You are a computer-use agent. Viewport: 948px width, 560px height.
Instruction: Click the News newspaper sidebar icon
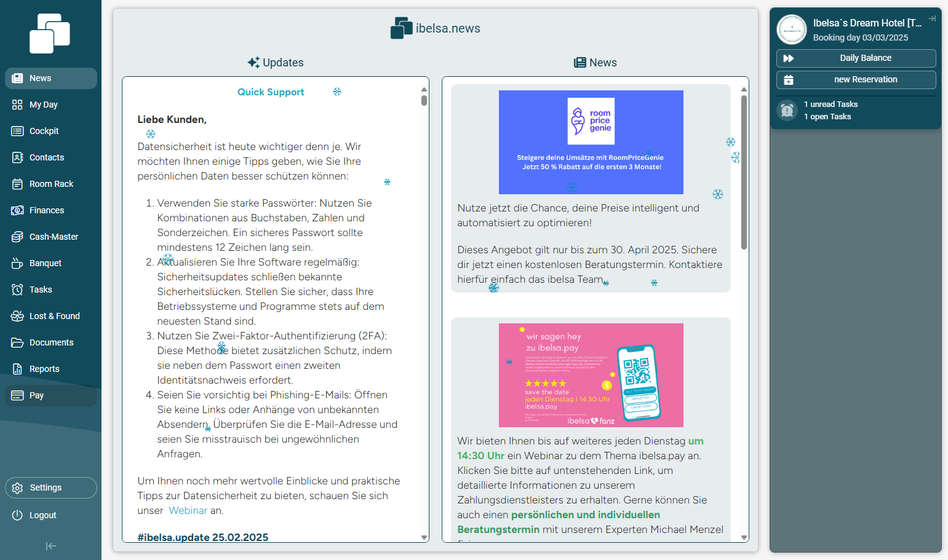point(17,78)
